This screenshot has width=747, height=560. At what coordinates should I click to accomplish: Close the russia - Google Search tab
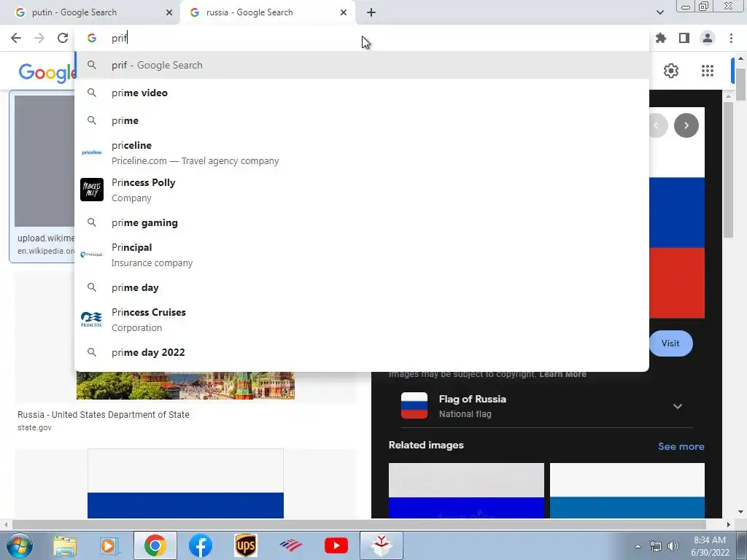click(x=344, y=12)
